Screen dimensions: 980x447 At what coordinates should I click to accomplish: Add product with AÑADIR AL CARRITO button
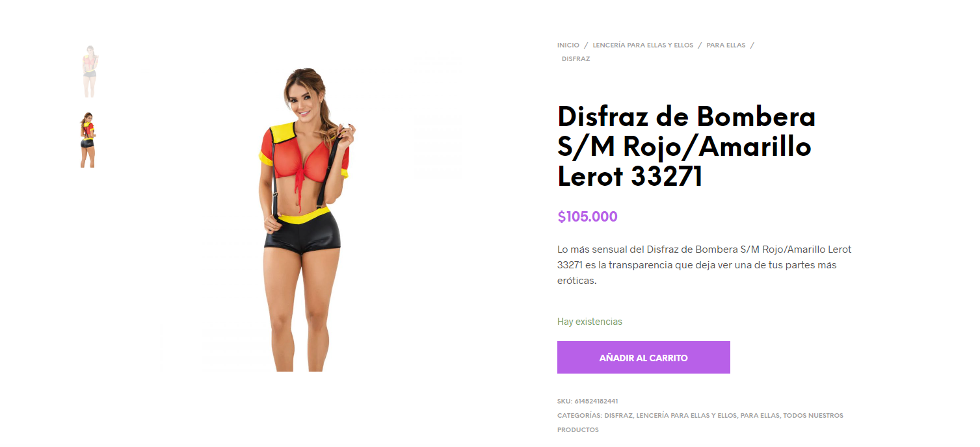click(x=643, y=357)
